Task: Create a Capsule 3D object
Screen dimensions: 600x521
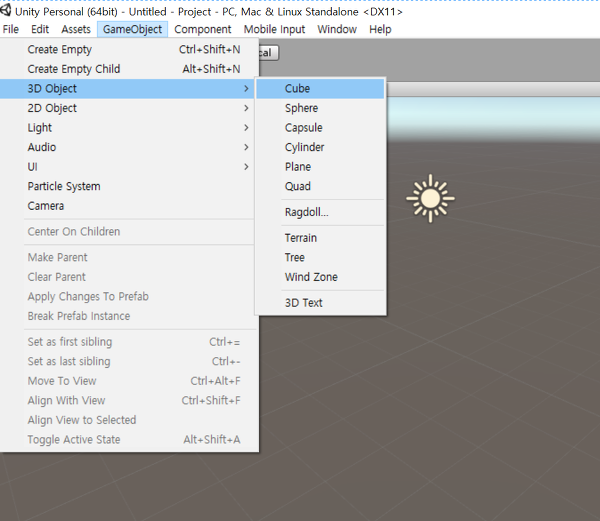Action: (320, 128)
